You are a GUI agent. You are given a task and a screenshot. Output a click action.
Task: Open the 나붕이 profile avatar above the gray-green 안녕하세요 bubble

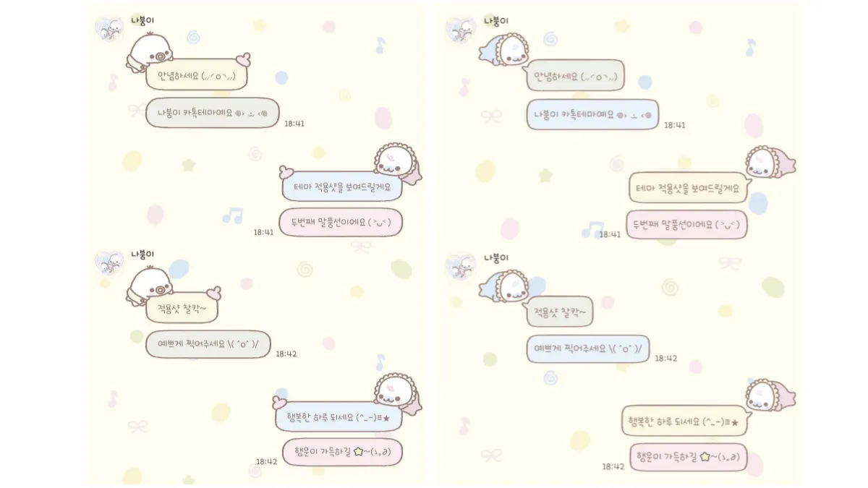(460, 30)
